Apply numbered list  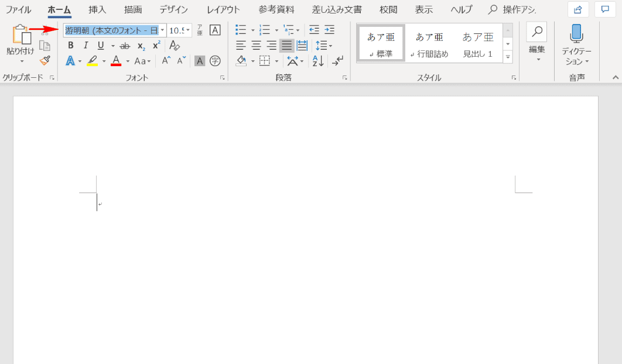[x=265, y=30]
